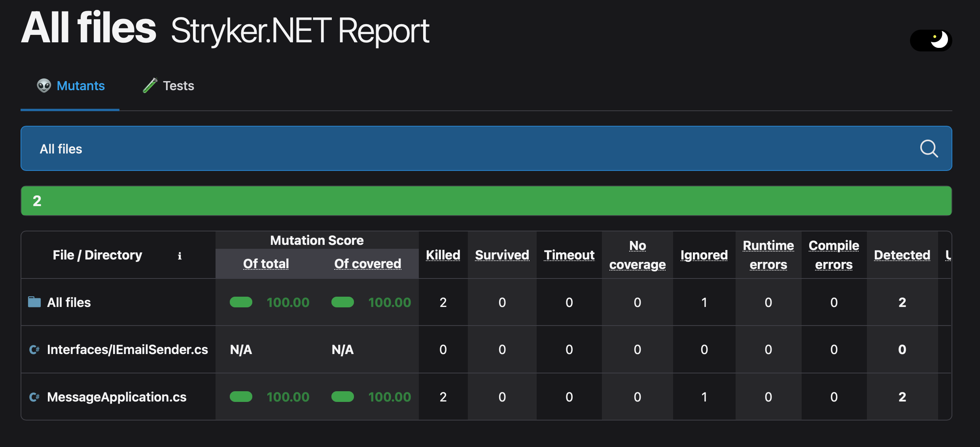The height and width of the screenshot is (447, 980).
Task: Click the Stryker.NET Report title
Action: (x=300, y=31)
